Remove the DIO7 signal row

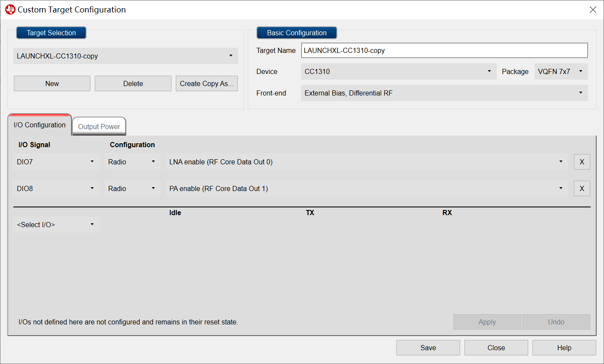(x=582, y=162)
